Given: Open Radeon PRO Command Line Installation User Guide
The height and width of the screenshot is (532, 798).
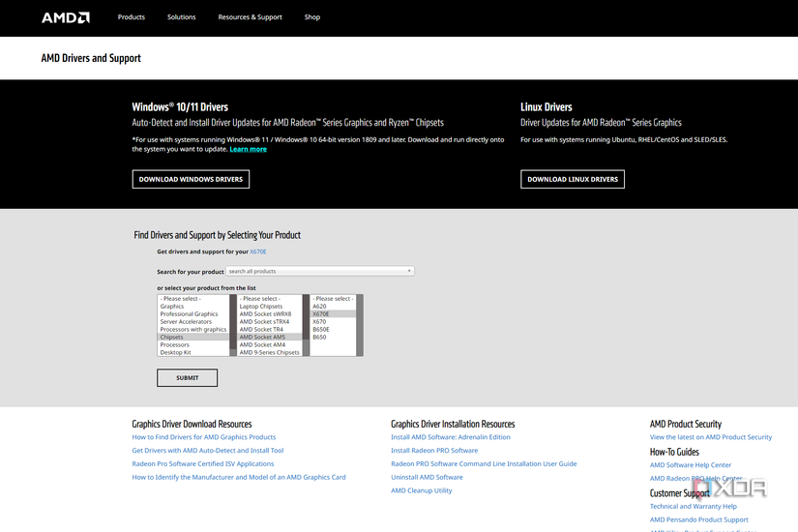Looking at the screenshot, I should click(484, 463).
